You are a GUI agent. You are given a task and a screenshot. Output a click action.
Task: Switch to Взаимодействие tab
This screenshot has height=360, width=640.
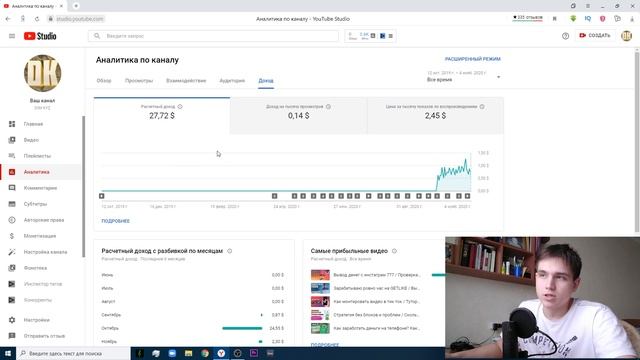(x=186, y=80)
